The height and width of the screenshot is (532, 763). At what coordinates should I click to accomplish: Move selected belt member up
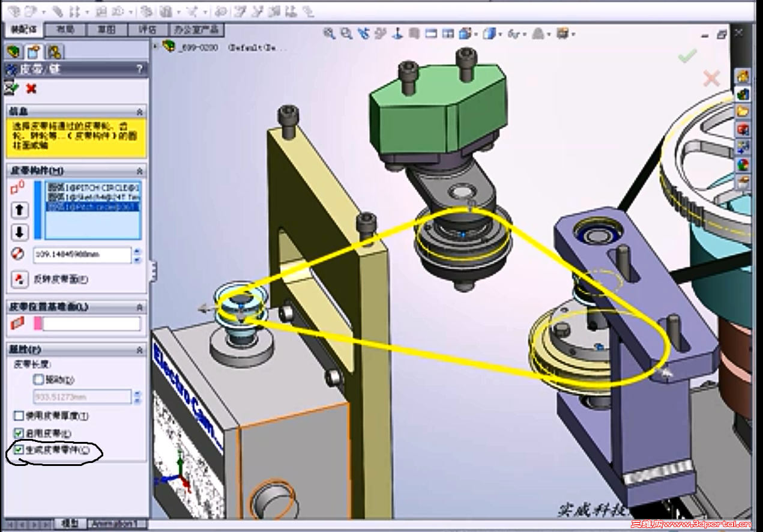tap(20, 210)
